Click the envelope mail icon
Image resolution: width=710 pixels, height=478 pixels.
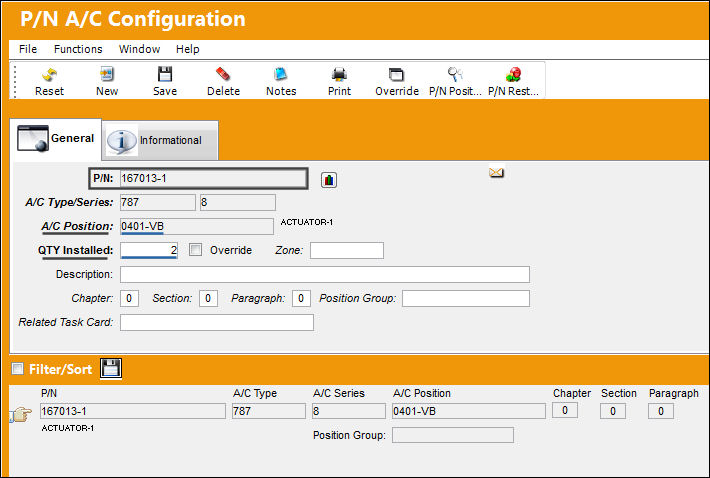pyautogui.click(x=496, y=172)
